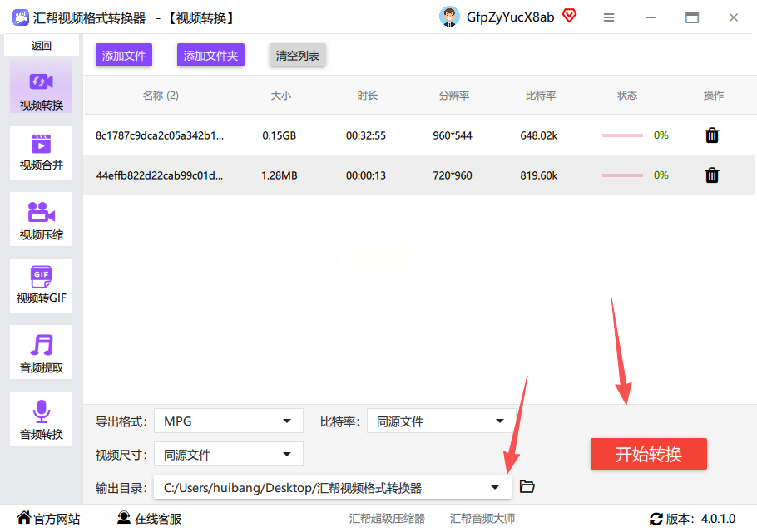The image size is (757, 532).
Task: Click the 在线客服 support icon
Action: [124, 518]
